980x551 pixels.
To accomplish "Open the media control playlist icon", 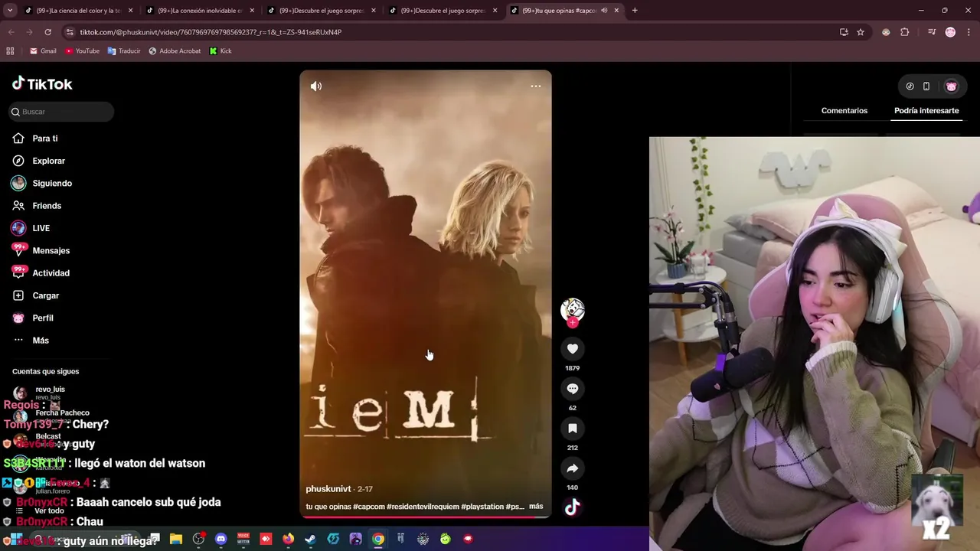I will pyautogui.click(x=932, y=32).
